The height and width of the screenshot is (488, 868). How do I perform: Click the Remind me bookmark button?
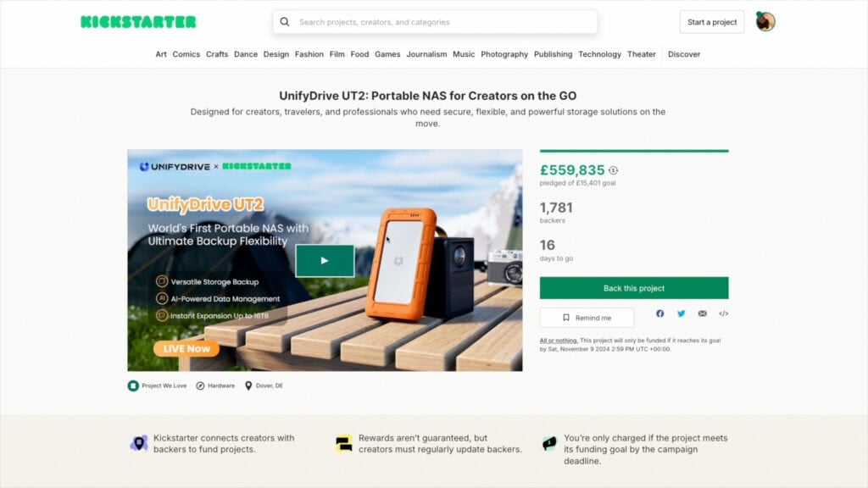[x=587, y=318]
